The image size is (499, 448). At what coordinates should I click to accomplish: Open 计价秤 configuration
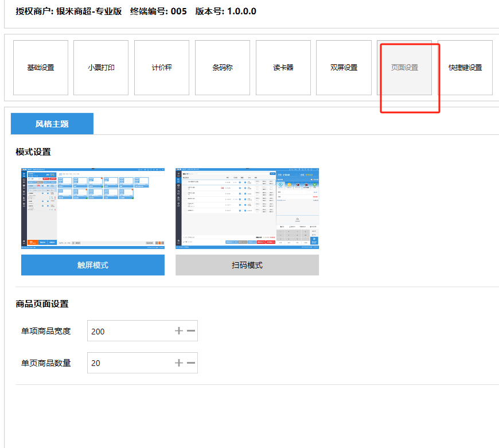[x=162, y=68]
